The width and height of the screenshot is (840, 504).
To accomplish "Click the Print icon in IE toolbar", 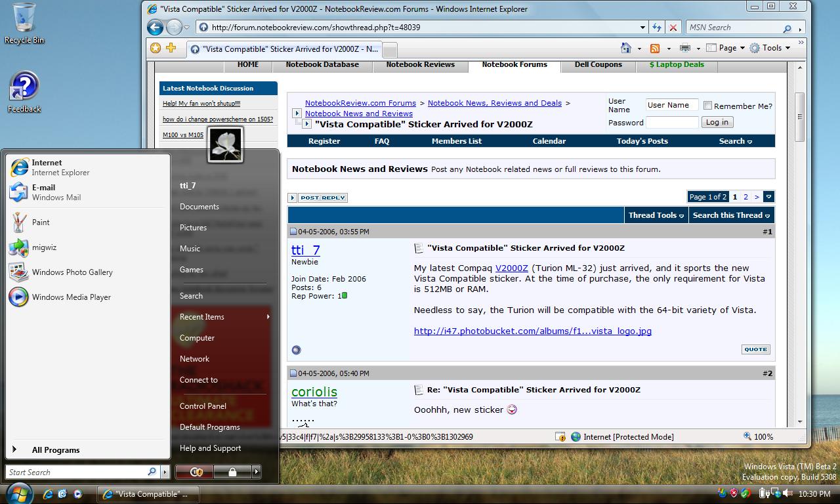I will tap(685, 48).
